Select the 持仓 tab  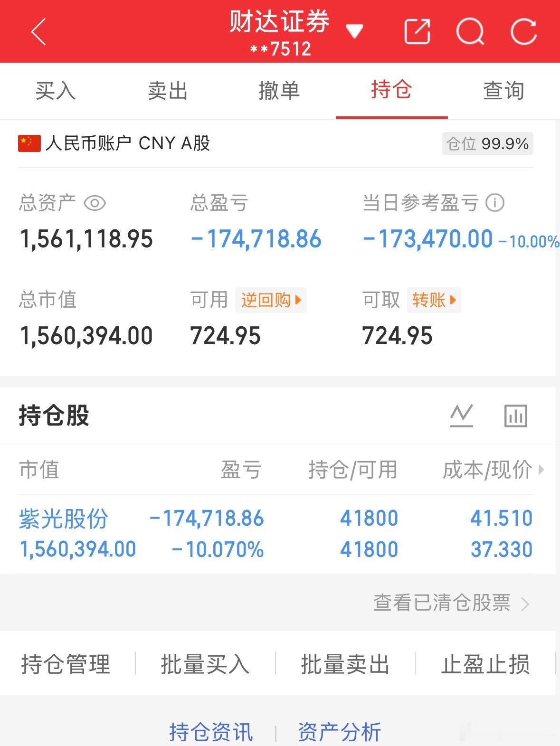pyautogui.click(x=391, y=90)
